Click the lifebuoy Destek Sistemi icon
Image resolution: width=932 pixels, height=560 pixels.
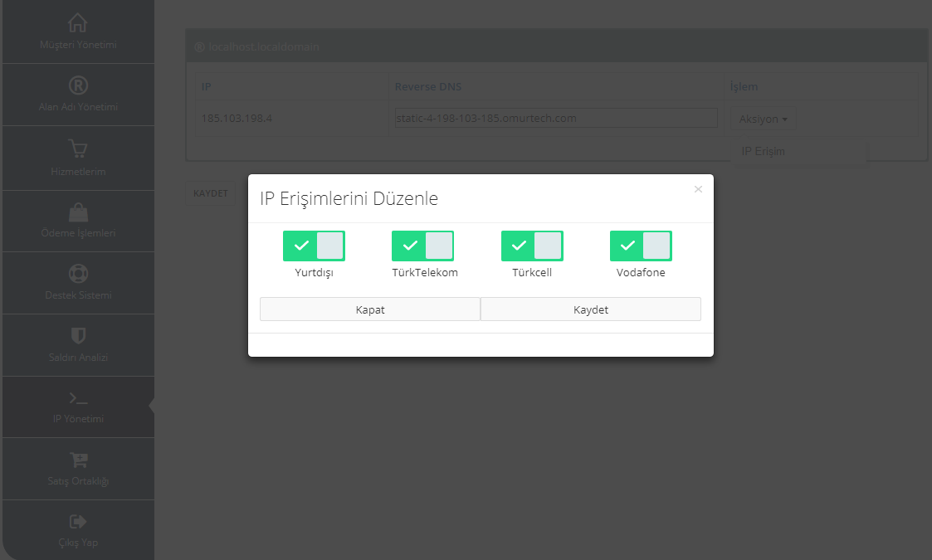click(x=78, y=273)
